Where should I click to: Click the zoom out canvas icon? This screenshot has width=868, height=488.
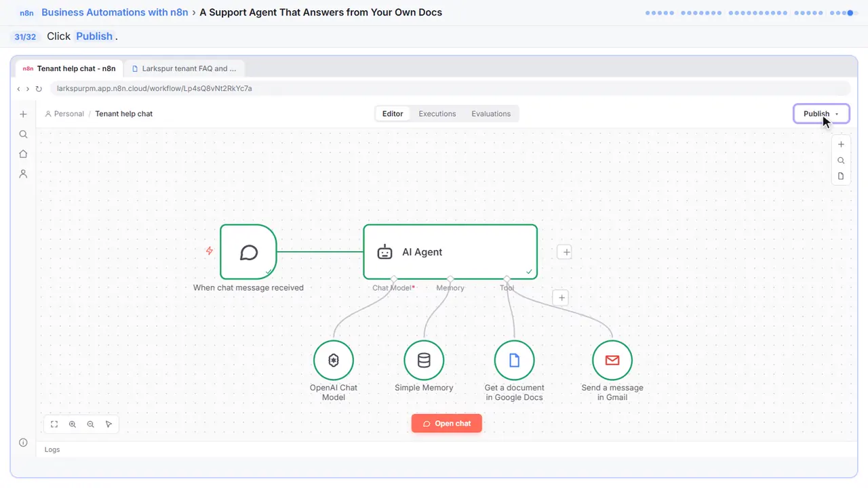[91, 424]
